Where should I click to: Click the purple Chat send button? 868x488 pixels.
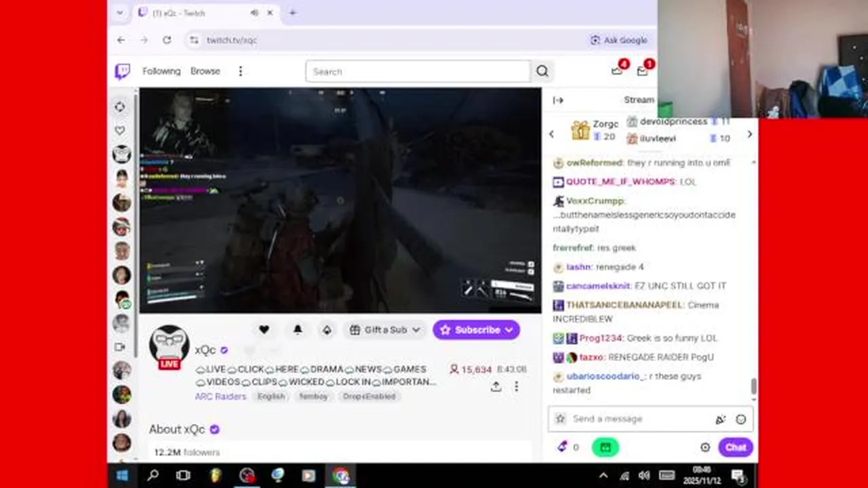point(735,447)
